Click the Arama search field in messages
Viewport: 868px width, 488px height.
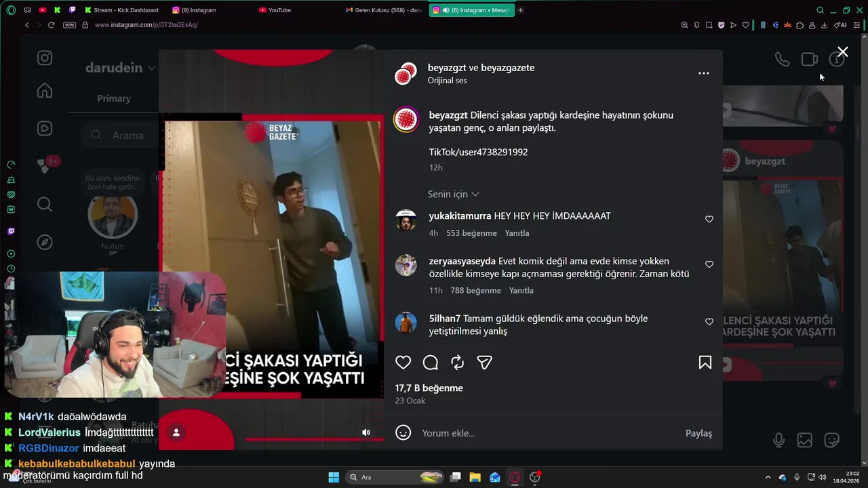(x=119, y=135)
